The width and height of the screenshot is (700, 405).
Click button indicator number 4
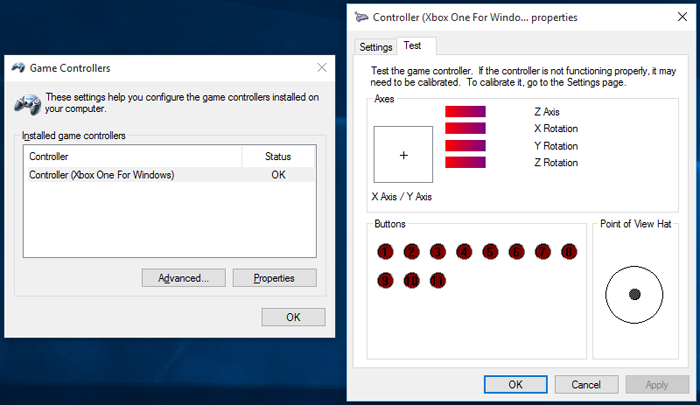464,252
